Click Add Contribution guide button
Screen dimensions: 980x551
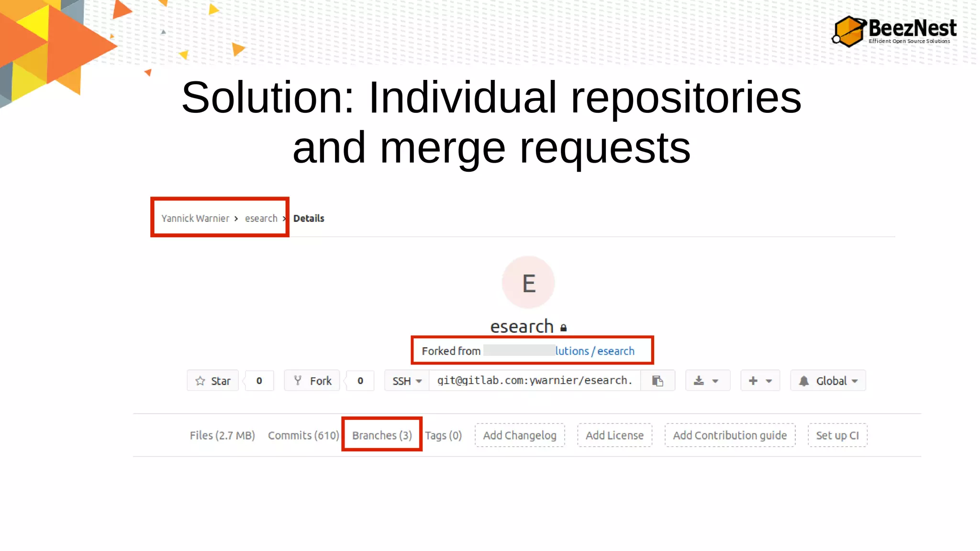click(x=730, y=435)
